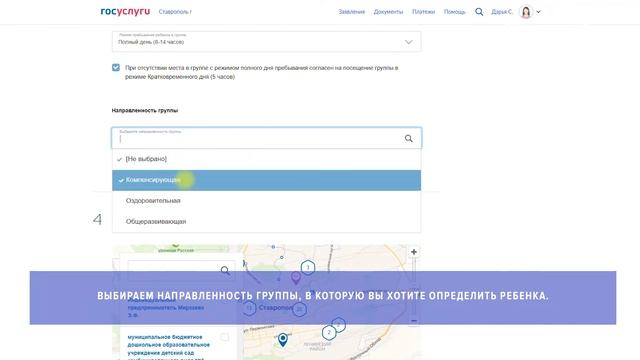640x360 pixels.
Task: Select the Оздоровительная option
Action: tap(267, 201)
